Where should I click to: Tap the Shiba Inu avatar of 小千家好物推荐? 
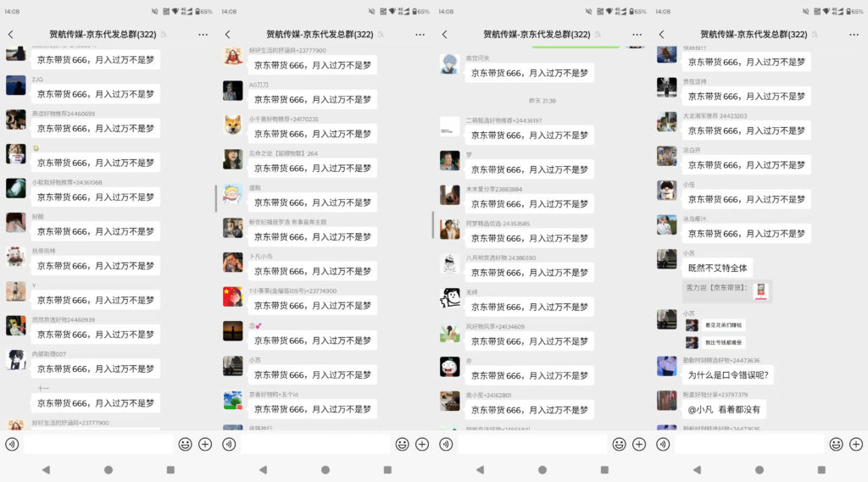pyautogui.click(x=233, y=125)
